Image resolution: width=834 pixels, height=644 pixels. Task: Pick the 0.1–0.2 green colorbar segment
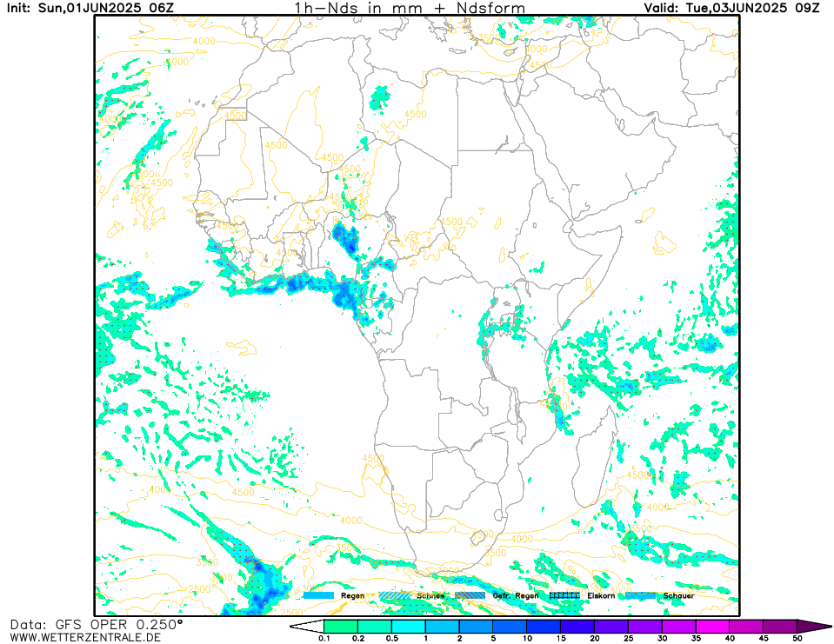tap(341, 627)
